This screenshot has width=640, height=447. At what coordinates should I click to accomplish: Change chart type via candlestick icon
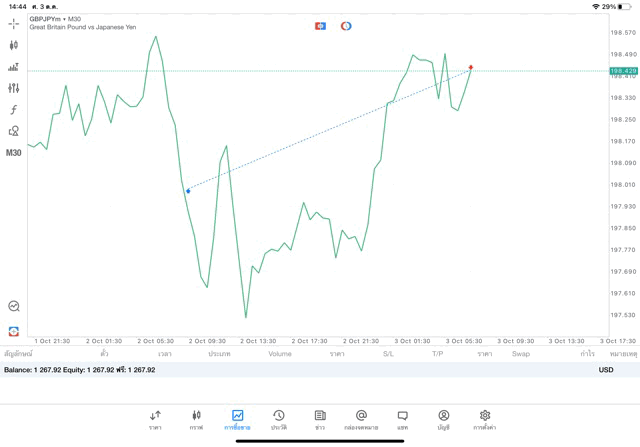click(13, 45)
